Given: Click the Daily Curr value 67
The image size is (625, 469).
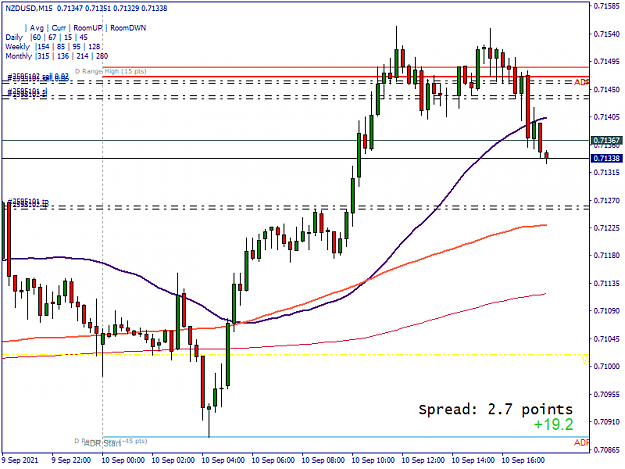Looking at the screenshot, I should click(52, 37).
